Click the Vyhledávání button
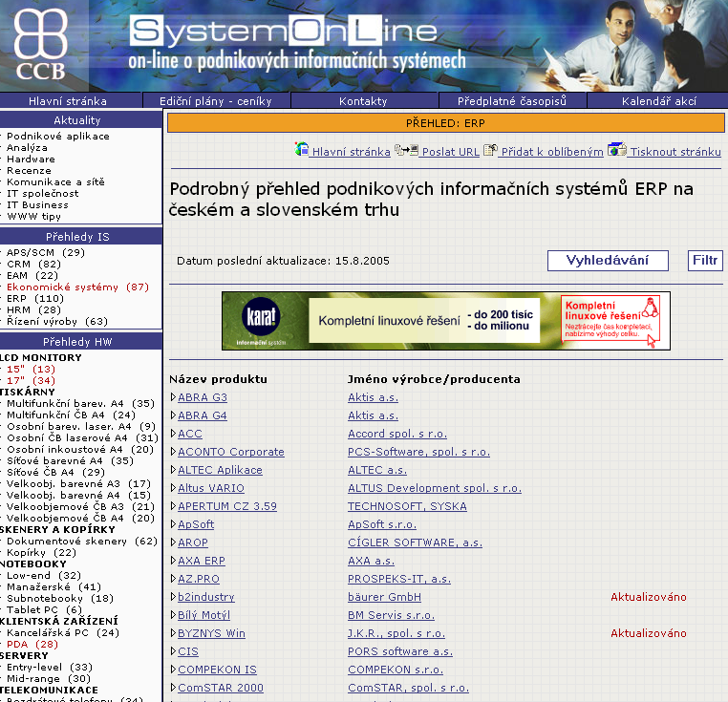Viewport: 728px width, 702px height. pos(608,261)
